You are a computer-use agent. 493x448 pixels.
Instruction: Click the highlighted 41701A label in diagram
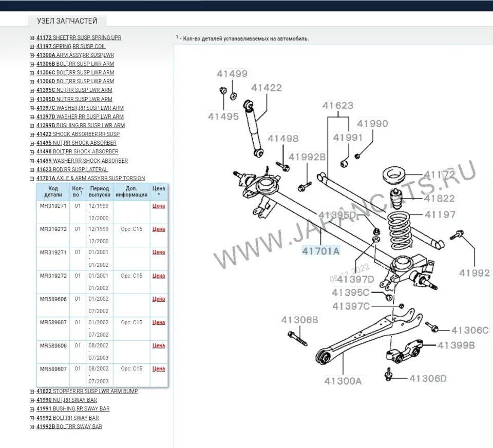coord(320,251)
